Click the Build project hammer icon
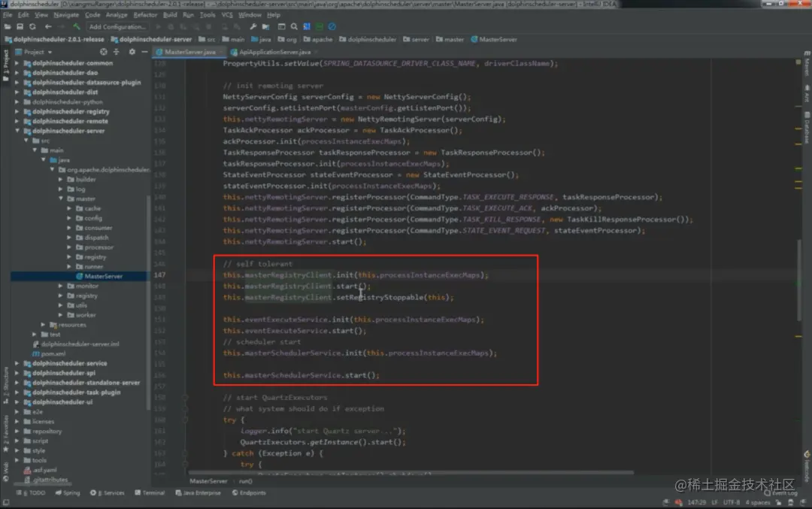Viewport: 812px width, 509px height. [x=77, y=26]
